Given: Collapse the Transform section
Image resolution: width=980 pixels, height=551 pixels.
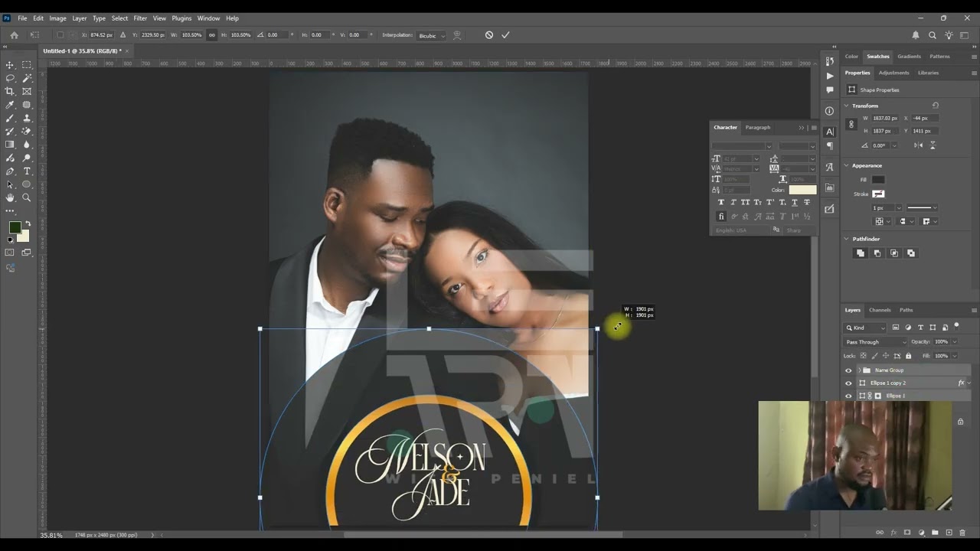Looking at the screenshot, I should (847, 106).
